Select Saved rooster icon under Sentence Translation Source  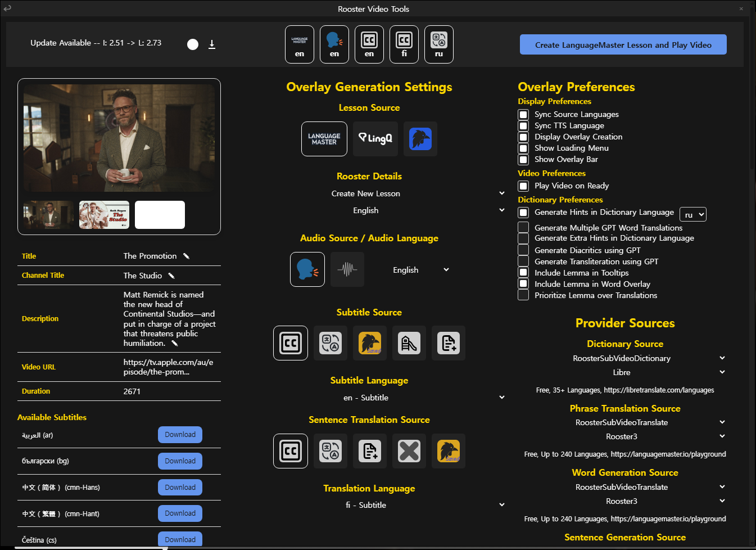(x=449, y=451)
